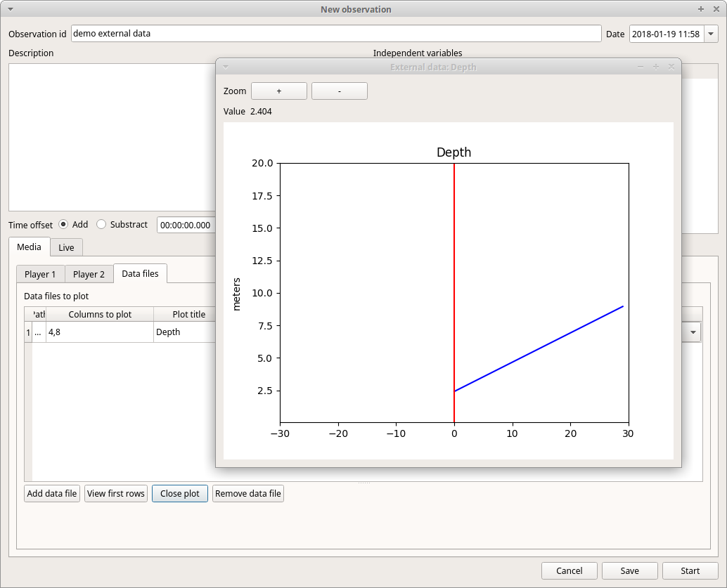The width and height of the screenshot is (727, 588).
Task: Click the 'Columns to plot' column header
Action: coord(100,314)
